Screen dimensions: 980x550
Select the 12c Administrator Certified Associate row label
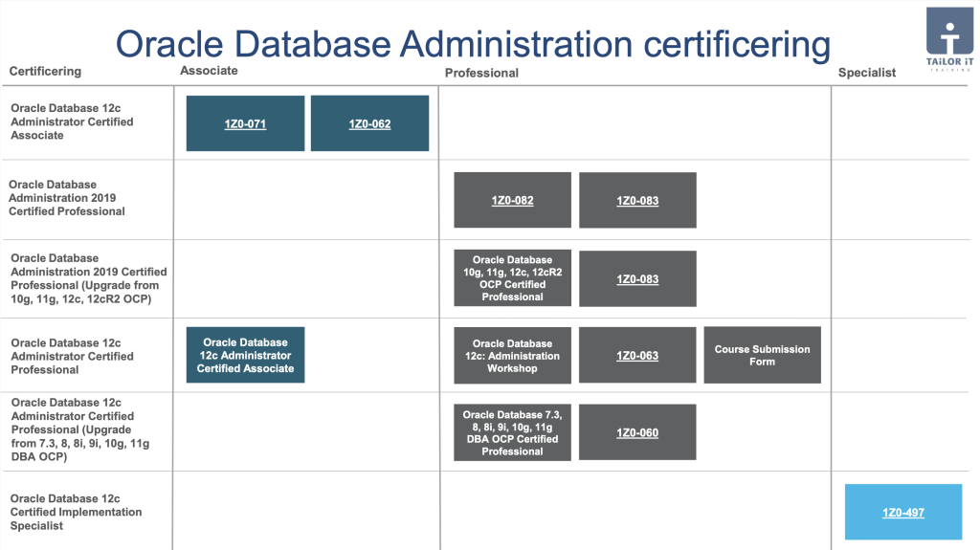[72, 121]
